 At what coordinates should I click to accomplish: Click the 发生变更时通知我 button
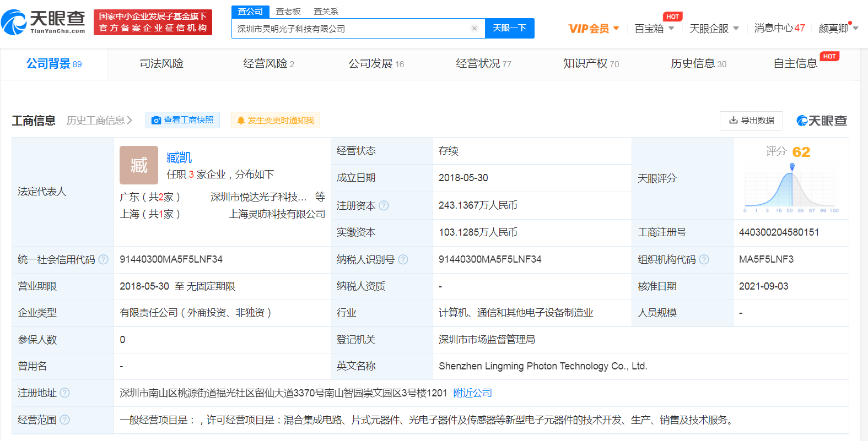coord(275,121)
